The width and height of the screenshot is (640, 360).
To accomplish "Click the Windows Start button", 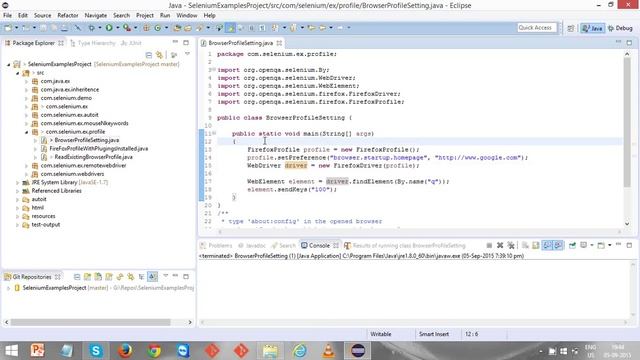I will coord(11,351).
